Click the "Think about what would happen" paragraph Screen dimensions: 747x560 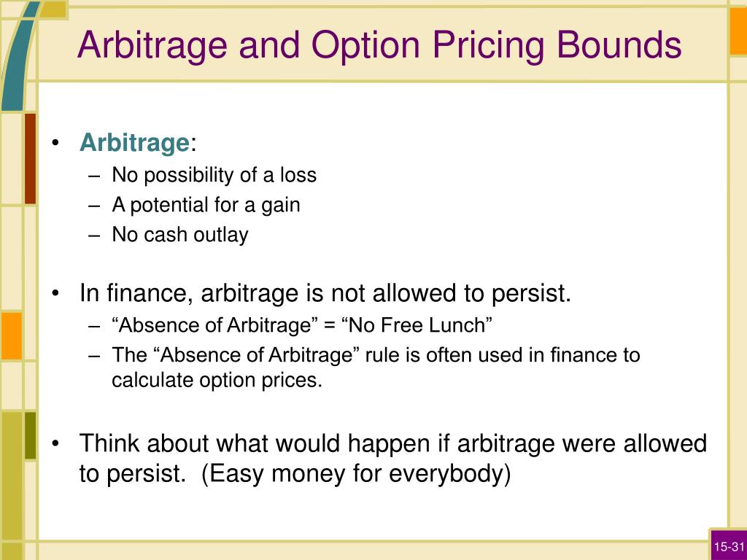point(393,458)
